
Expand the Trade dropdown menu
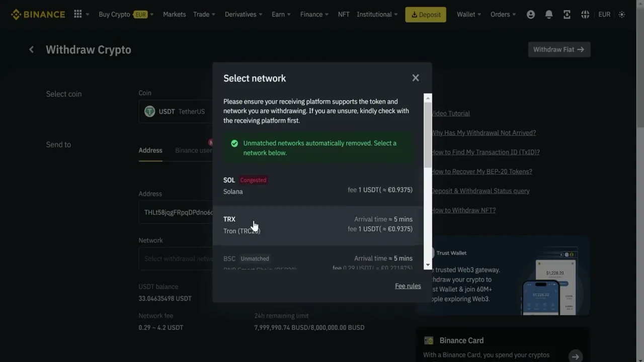(204, 14)
